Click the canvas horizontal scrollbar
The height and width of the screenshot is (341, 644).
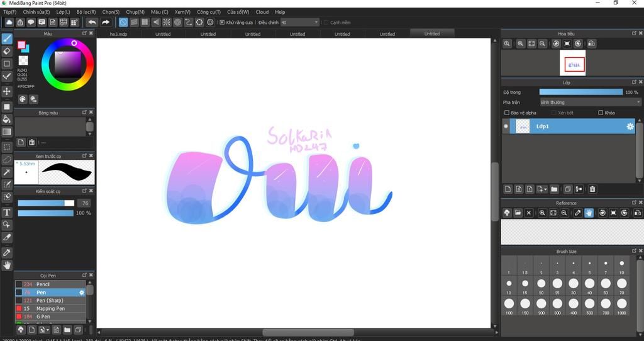point(308,332)
